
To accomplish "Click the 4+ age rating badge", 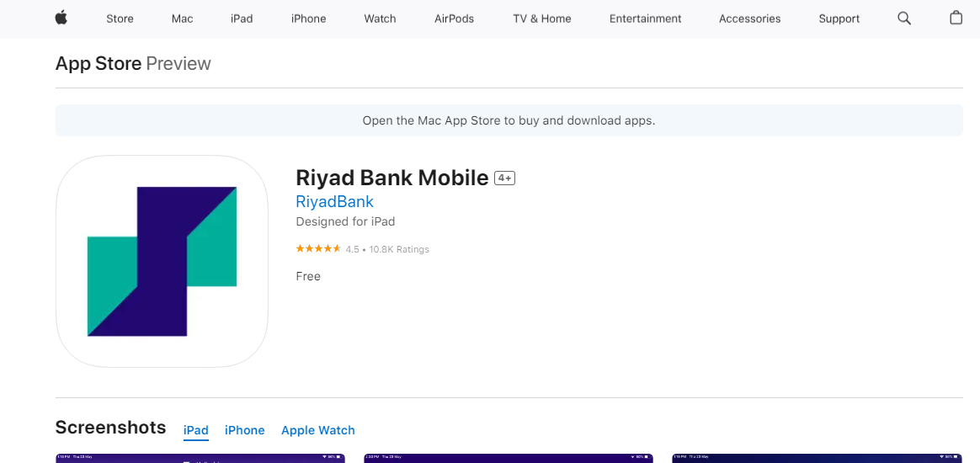I will pos(504,178).
